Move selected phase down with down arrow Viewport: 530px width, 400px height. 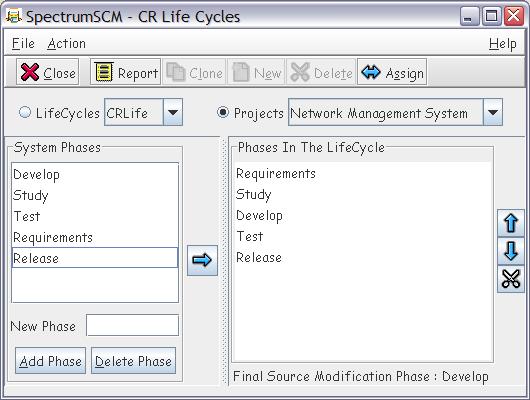[x=511, y=251]
